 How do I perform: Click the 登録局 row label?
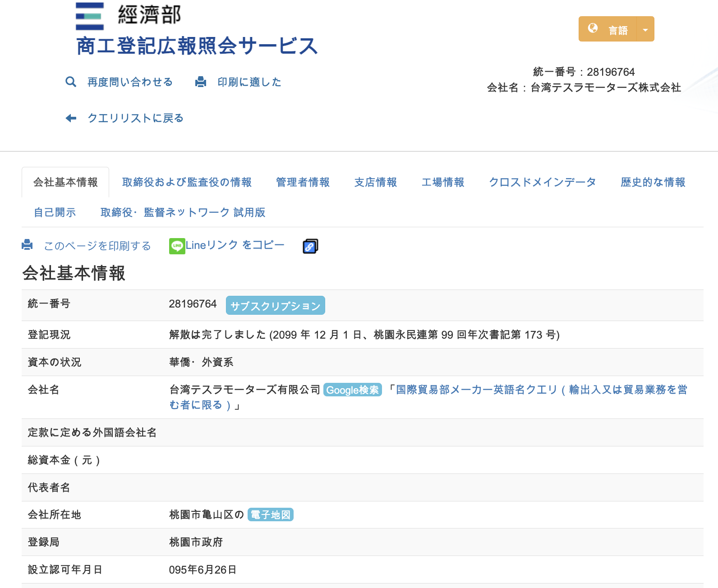[43, 542]
